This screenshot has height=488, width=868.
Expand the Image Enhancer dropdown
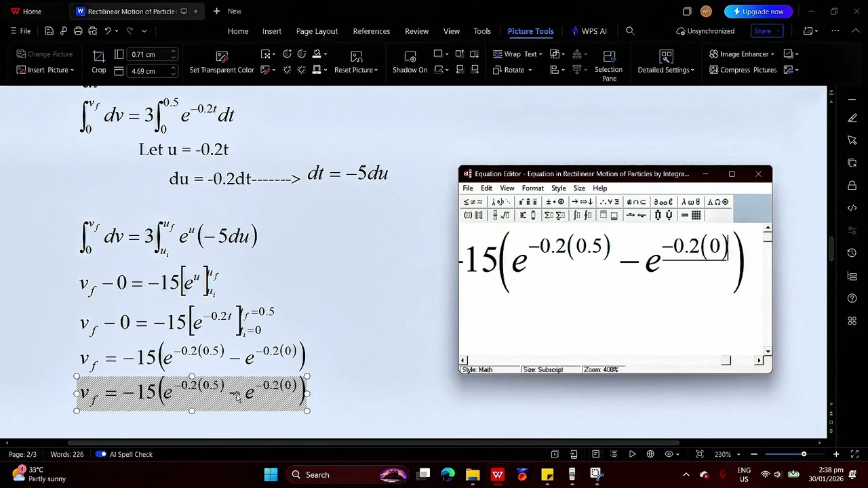742,54
